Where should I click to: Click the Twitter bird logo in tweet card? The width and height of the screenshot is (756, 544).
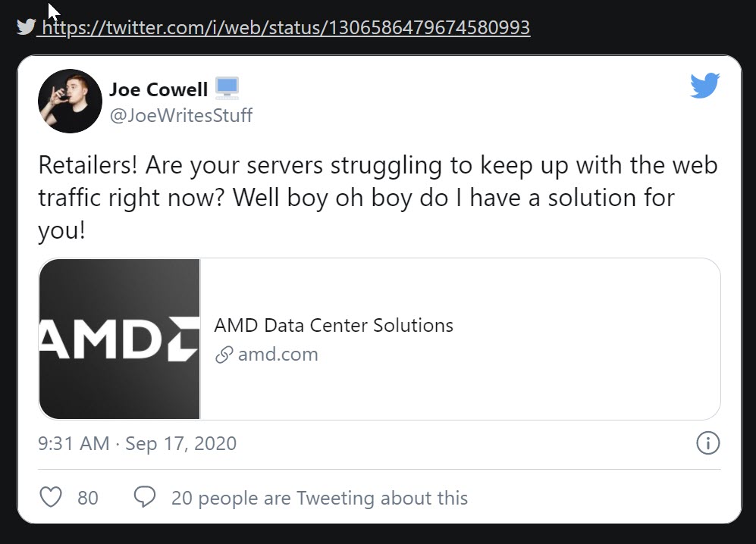click(704, 86)
